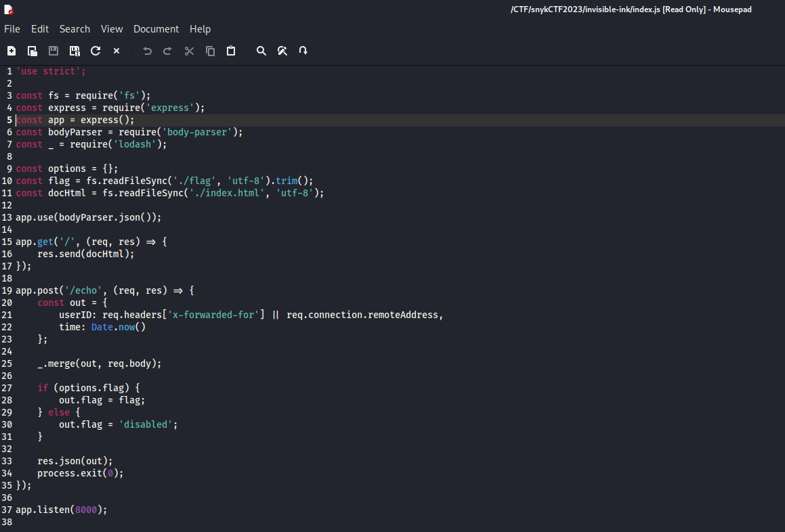This screenshot has height=532, width=785.
Task: Open the File menu
Action: [x=12, y=29]
